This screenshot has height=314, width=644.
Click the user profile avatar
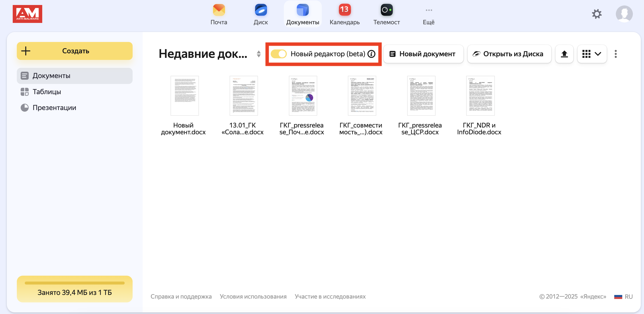[x=624, y=14]
